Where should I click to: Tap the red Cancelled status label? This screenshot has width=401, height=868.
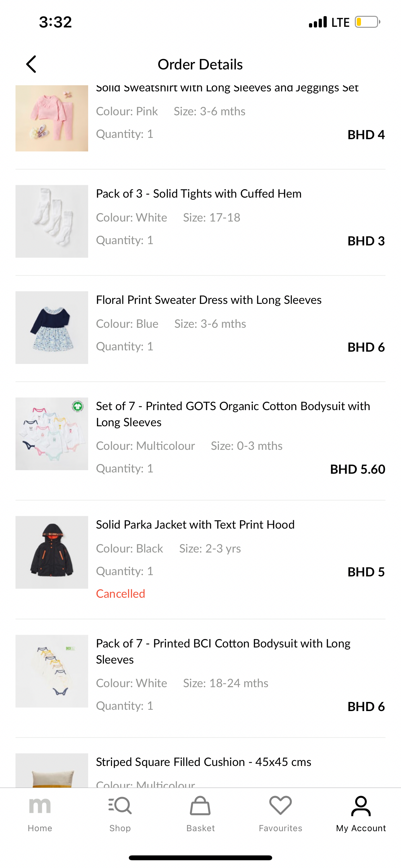click(120, 594)
